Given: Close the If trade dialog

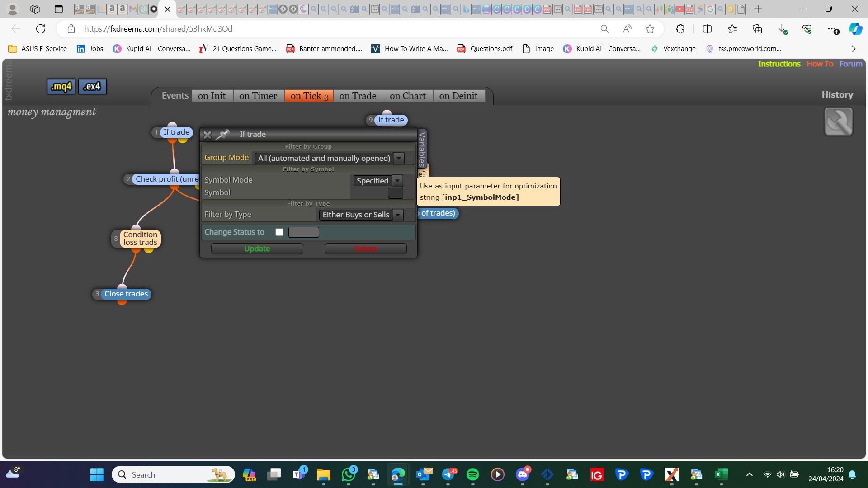Looking at the screenshot, I should [x=208, y=135].
